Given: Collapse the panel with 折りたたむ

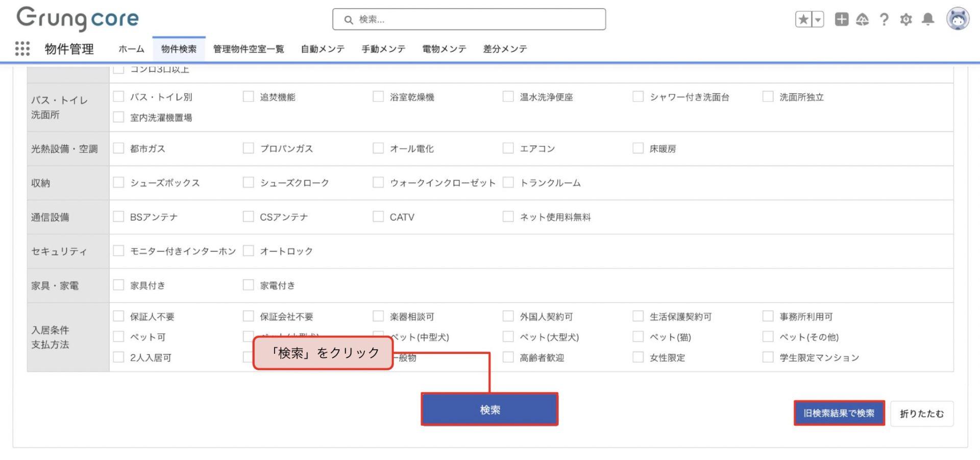Looking at the screenshot, I should click(x=921, y=414).
